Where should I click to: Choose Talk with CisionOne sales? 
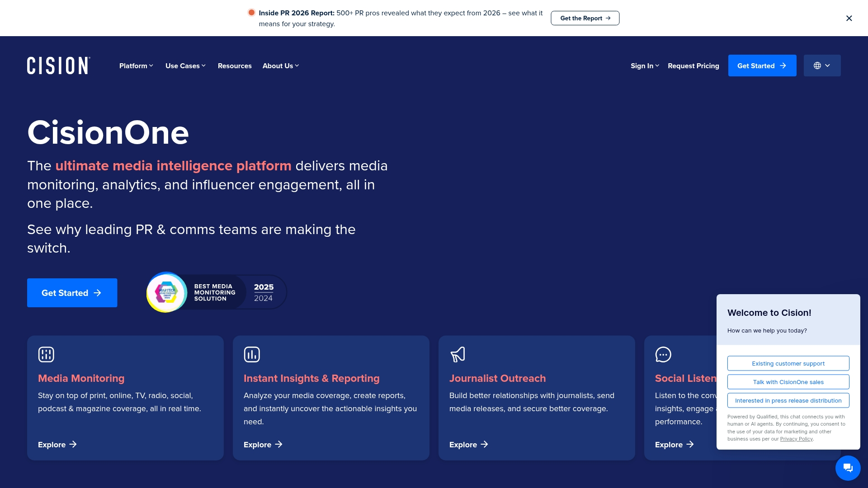tap(788, 382)
